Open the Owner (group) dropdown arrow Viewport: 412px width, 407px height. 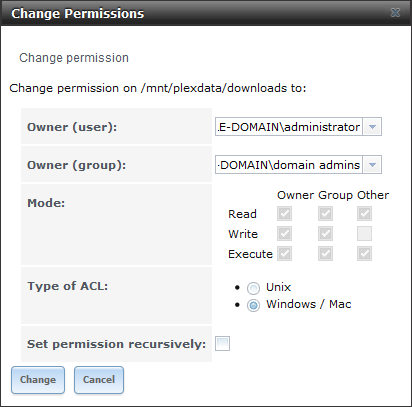[x=372, y=165]
